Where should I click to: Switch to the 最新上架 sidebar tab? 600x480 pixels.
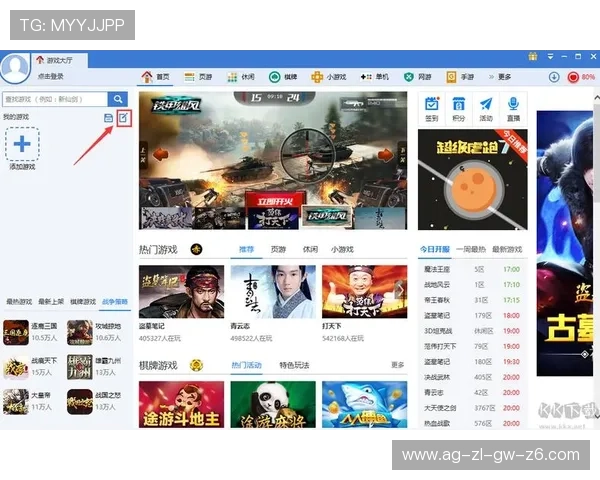(51, 302)
